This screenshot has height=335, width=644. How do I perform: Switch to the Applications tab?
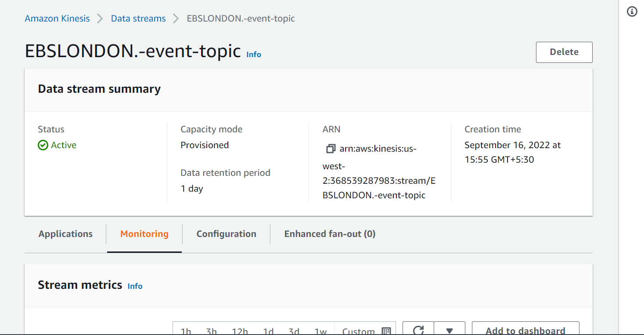(65, 234)
